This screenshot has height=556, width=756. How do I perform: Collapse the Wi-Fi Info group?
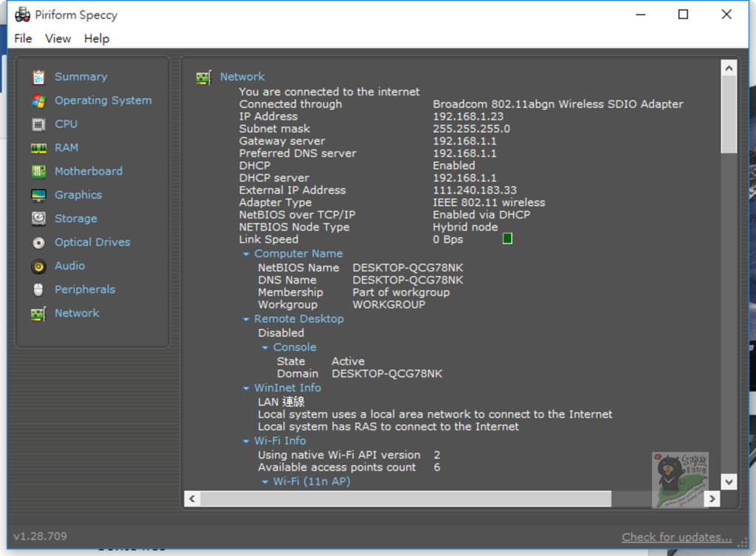(246, 442)
